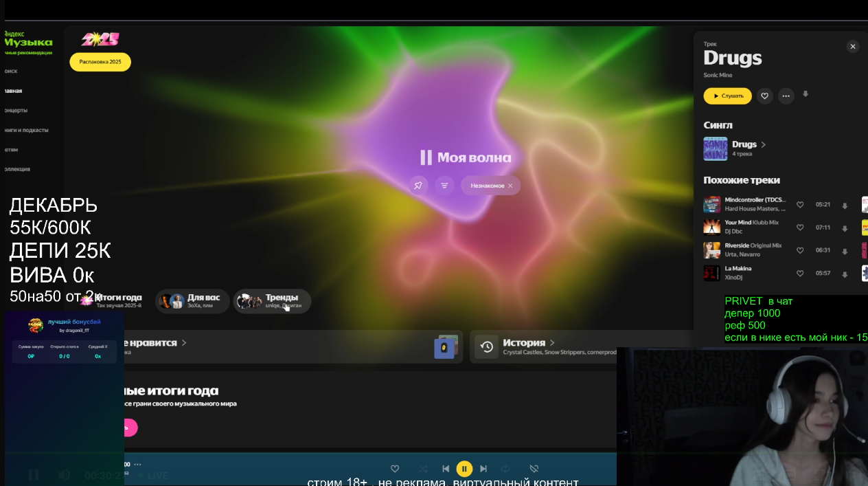The width and height of the screenshot is (868, 486).
Task: Remove the "Незнакомое" filter chip
Action: coord(510,186)
